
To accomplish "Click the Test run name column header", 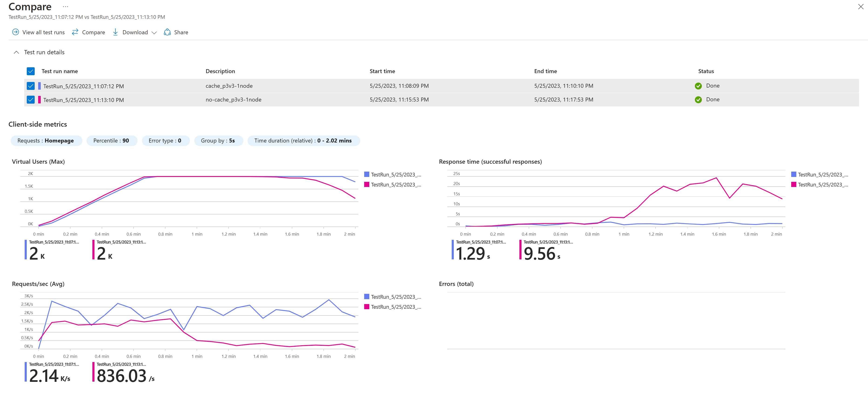I will 60,71.
